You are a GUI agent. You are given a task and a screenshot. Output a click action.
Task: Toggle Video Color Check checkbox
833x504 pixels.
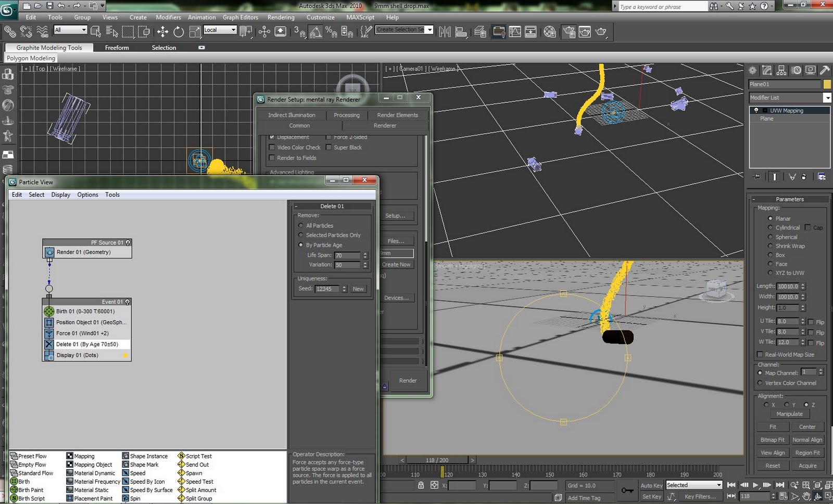pos(272,147)
